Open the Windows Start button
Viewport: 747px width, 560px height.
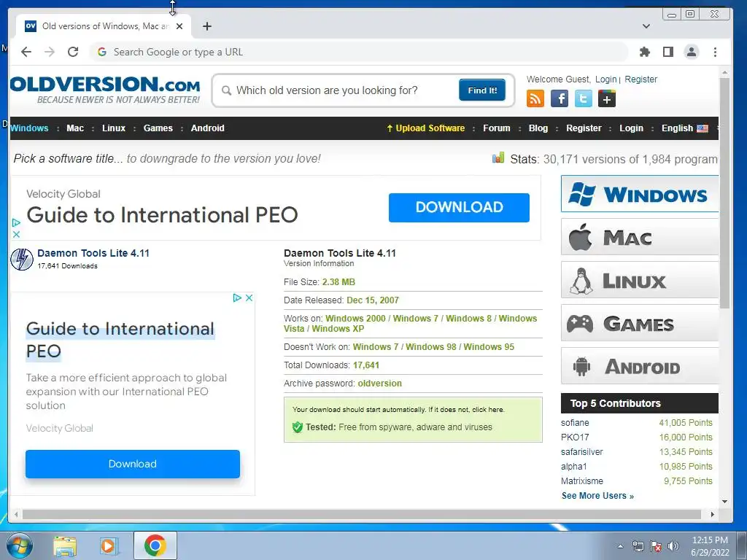tap(19, 545)
